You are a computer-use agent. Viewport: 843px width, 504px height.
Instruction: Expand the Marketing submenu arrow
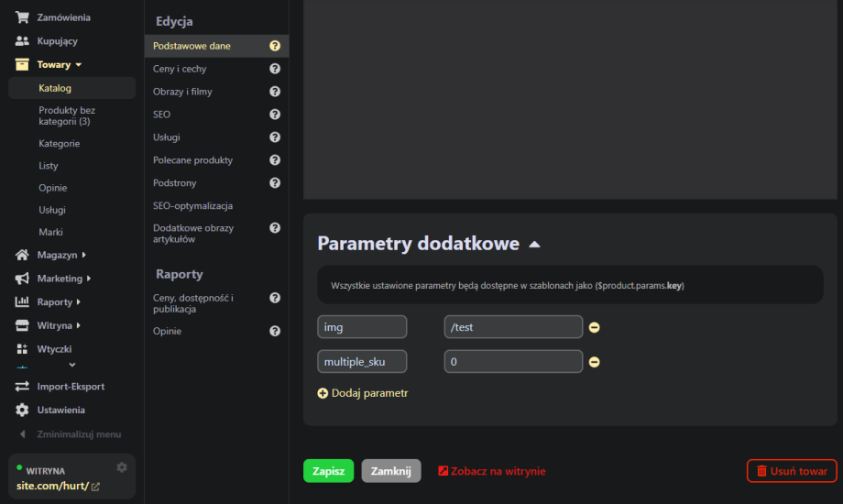pos(89,279)
